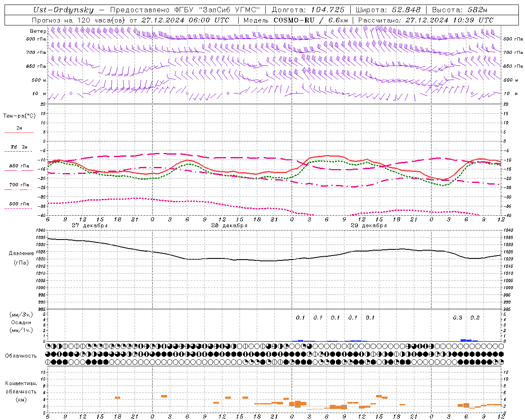The height and width of the screenshot is (420, 525).
Task: Click the "Давление" pressure panel label
Action: coord(21,253)
